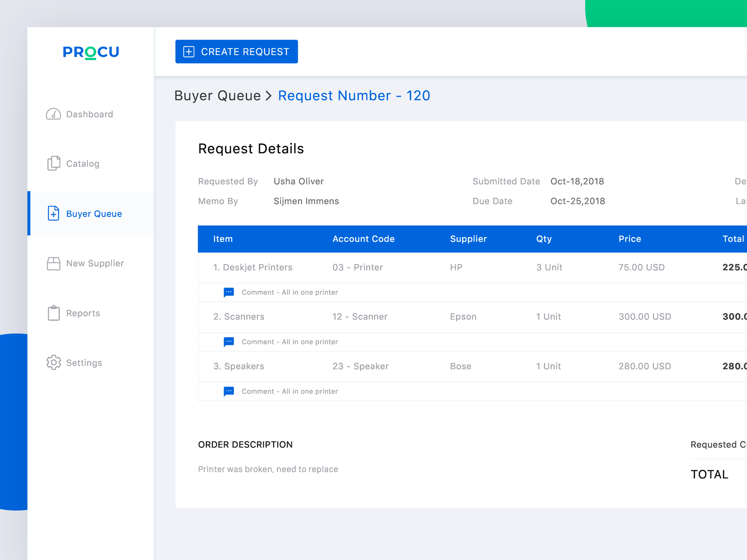Viewport: 747px width, 560px height.
Task: Click the PROCU logo
Action: click(91, 52)
